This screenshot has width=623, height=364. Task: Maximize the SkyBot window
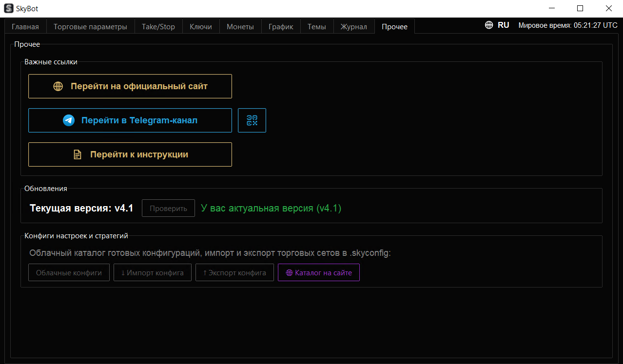[580, 8]
